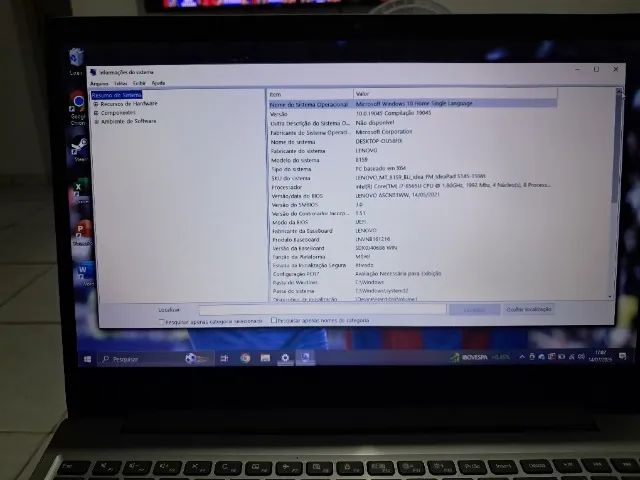This screenshot has height=480, width=640.
Task: Open the Exibir menu
Action: tap(139, 83)
